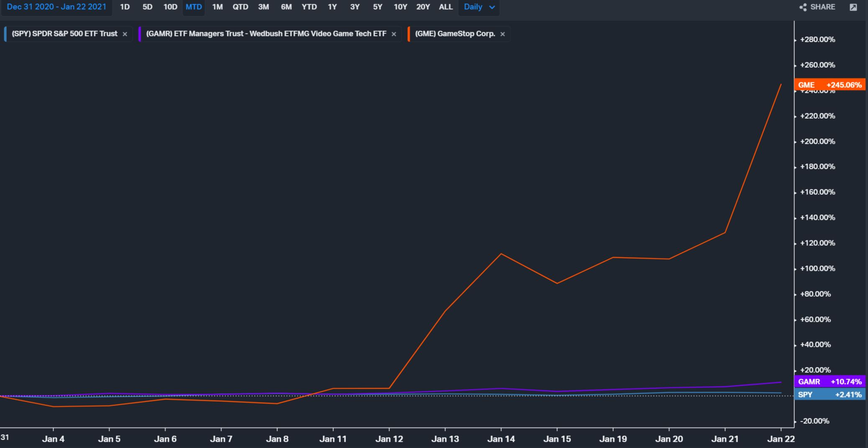Select the 5Y time range

pyautogui.click(x=377, y=7)
